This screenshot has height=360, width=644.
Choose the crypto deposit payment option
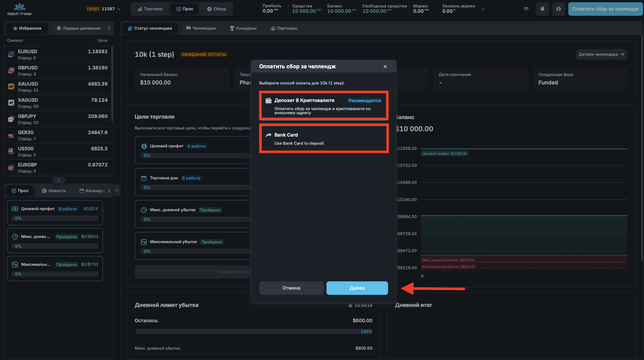tap(324, 105)
